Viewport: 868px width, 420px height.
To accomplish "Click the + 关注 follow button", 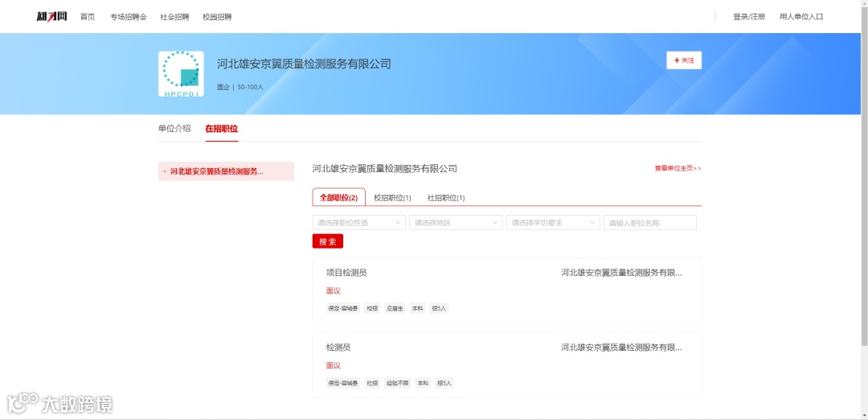I will click(x=684, y=60).
